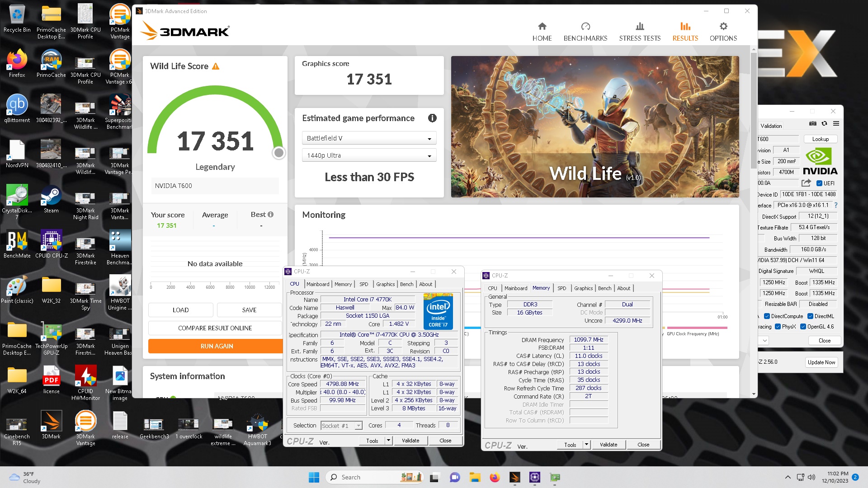Screen dimensions: 868x488
Task: Launch BenchMate desktop icon
Action: coord(17,244)
